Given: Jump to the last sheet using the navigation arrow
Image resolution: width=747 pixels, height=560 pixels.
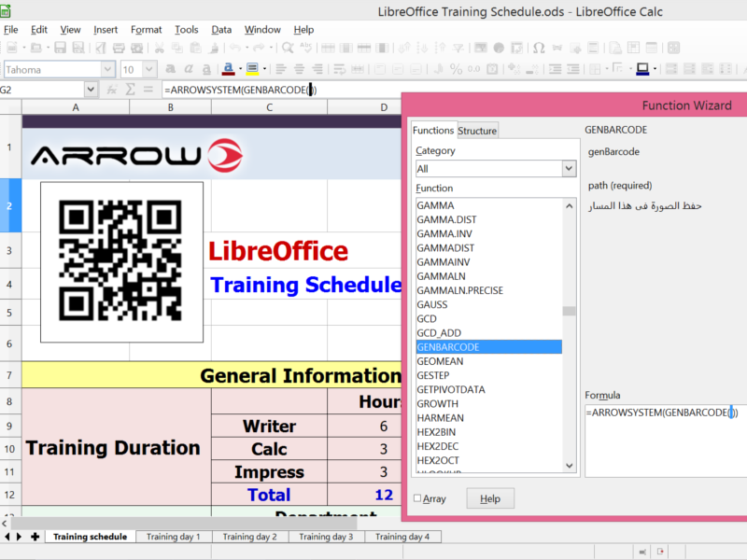Looking at the screenshot, I should point(18,536).
